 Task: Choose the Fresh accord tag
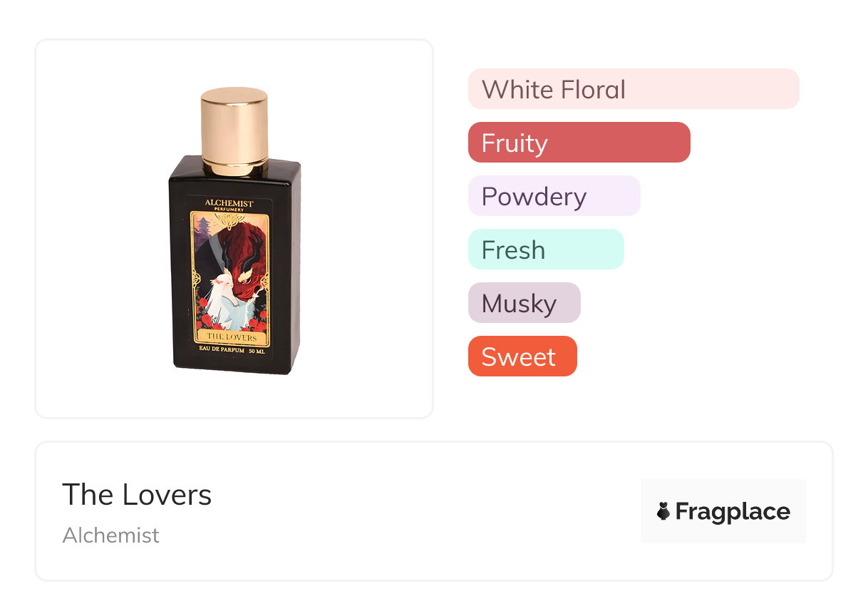pyautogui.click(x=546, y=250)
